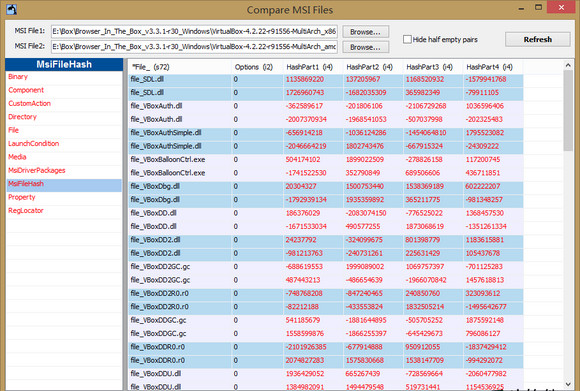Browse for MSI File1
Screen dimensions: 580x391
[365, 32]
